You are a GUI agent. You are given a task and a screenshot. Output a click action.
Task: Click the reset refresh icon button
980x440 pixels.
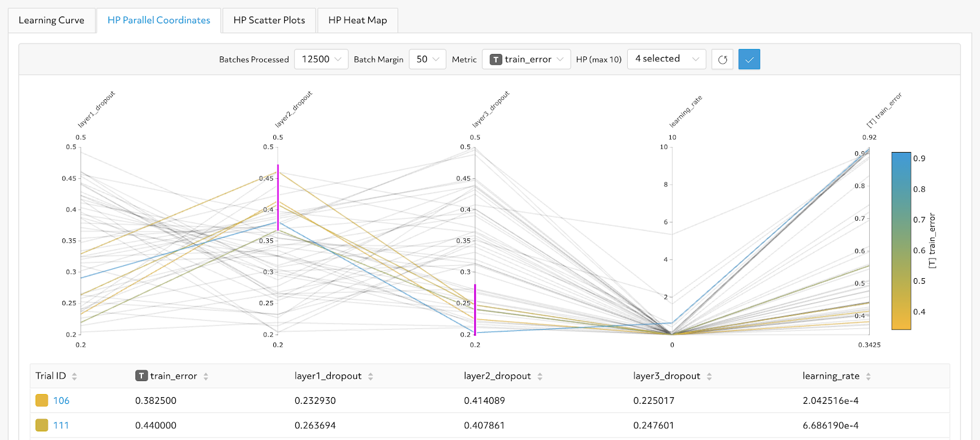pyautogui.click(x=722, y=59)
